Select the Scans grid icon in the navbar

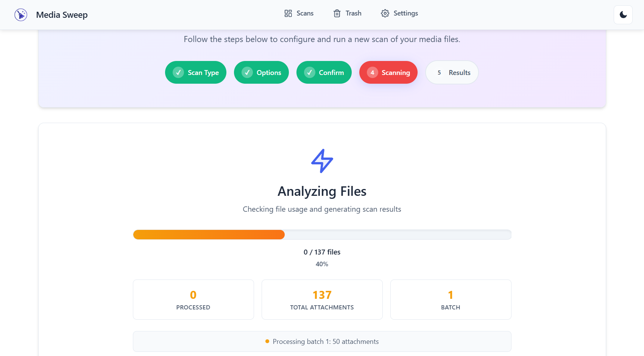[x=288, y=13]
